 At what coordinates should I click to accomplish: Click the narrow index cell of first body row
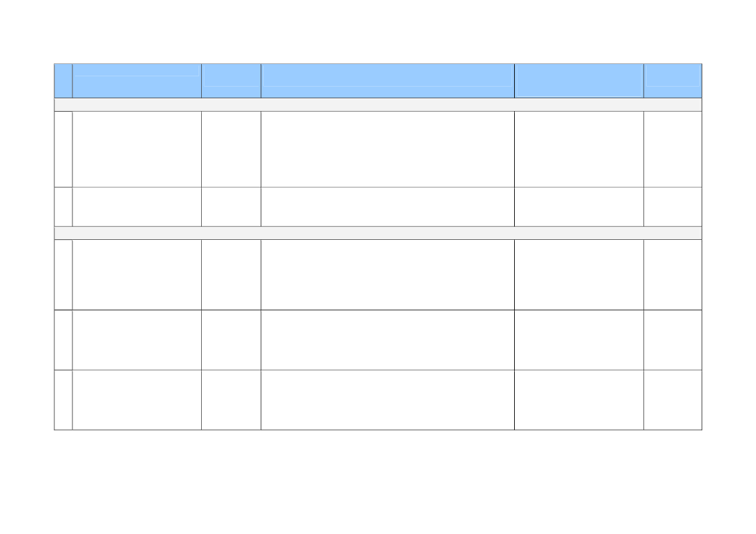[x=63, y=149]
